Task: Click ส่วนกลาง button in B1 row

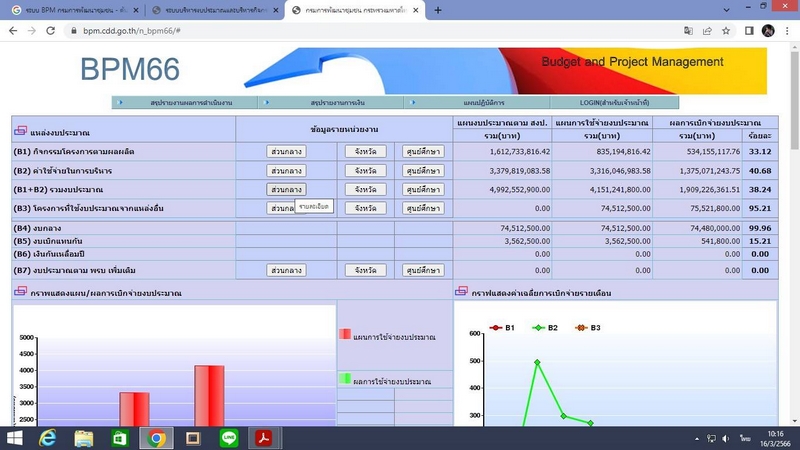Action: tap(286, 152)
